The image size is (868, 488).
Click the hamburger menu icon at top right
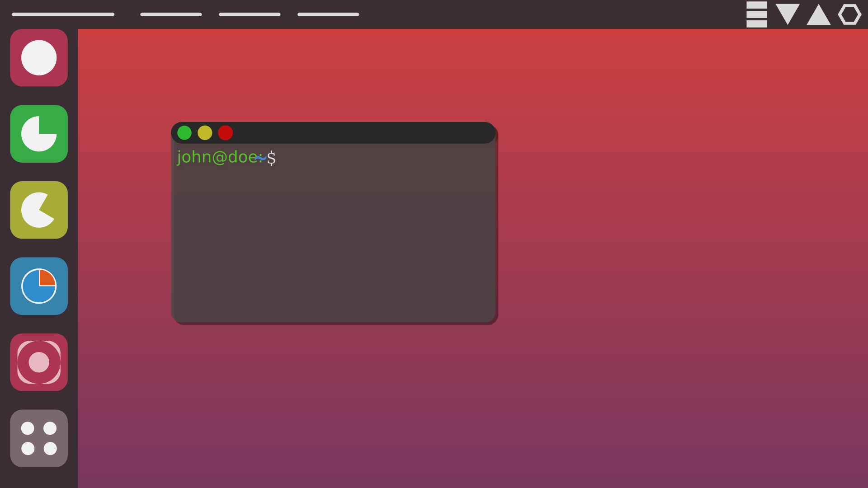(x=756, y=14)
